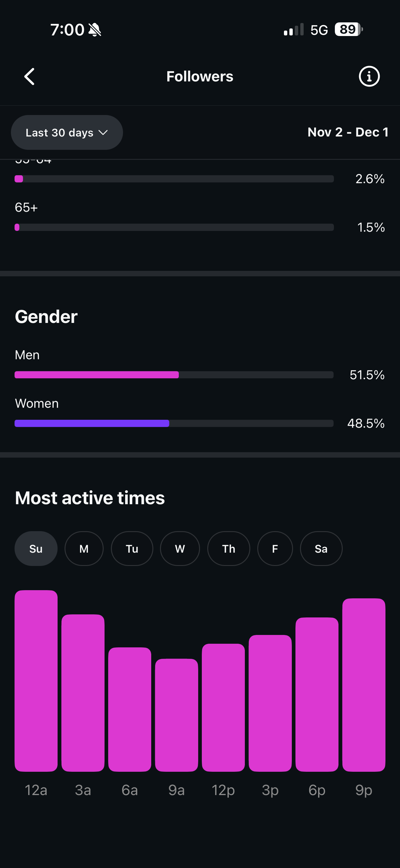Tap the silent mode bell icon
The width and height of the screenshot is (400, 868).
click(x=95, y=30)
